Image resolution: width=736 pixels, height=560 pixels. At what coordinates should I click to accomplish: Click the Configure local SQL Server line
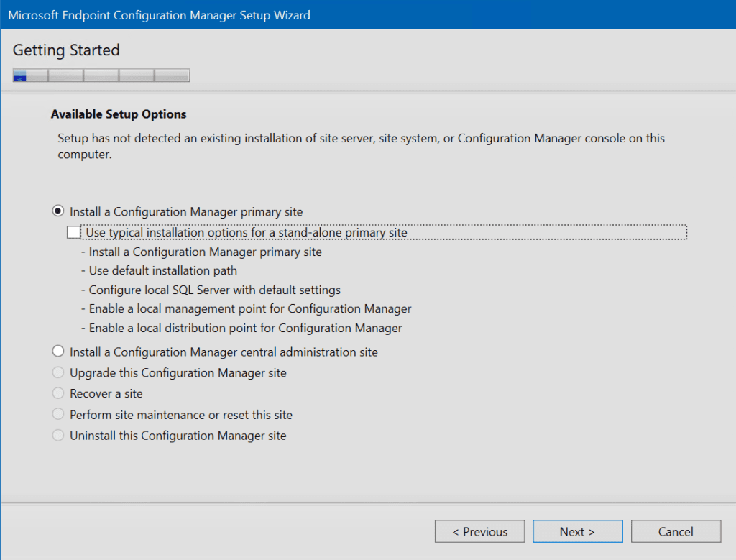[x=211, y=290]
